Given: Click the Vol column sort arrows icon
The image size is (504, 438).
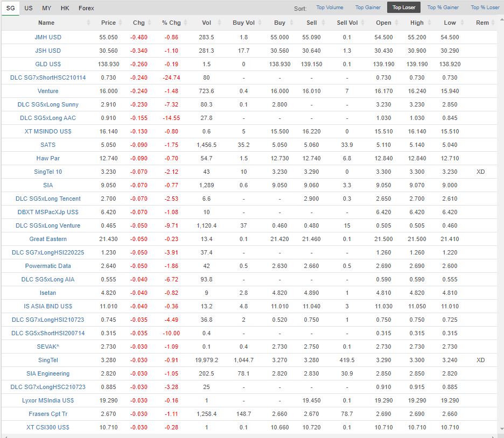Looking at the screenshot, I should 219,23.
